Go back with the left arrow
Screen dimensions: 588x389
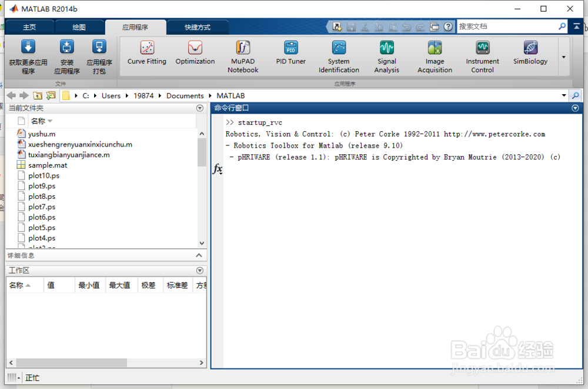pyautogui.click(x=11, y=96)
